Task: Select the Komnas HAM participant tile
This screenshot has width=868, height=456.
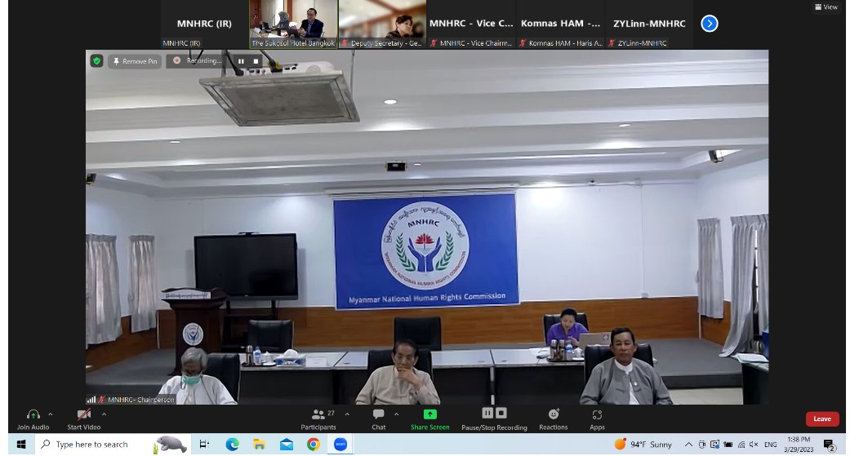Action: [560, 24]
